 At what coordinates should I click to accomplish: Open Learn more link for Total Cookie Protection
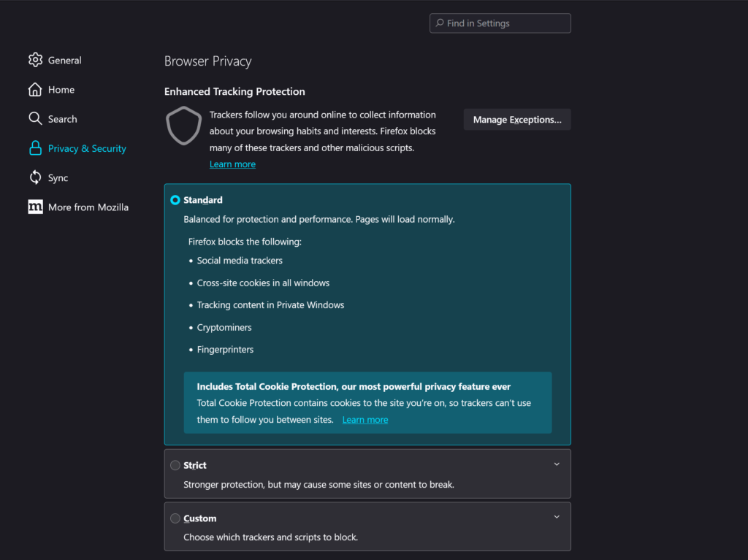coord(365,420)
